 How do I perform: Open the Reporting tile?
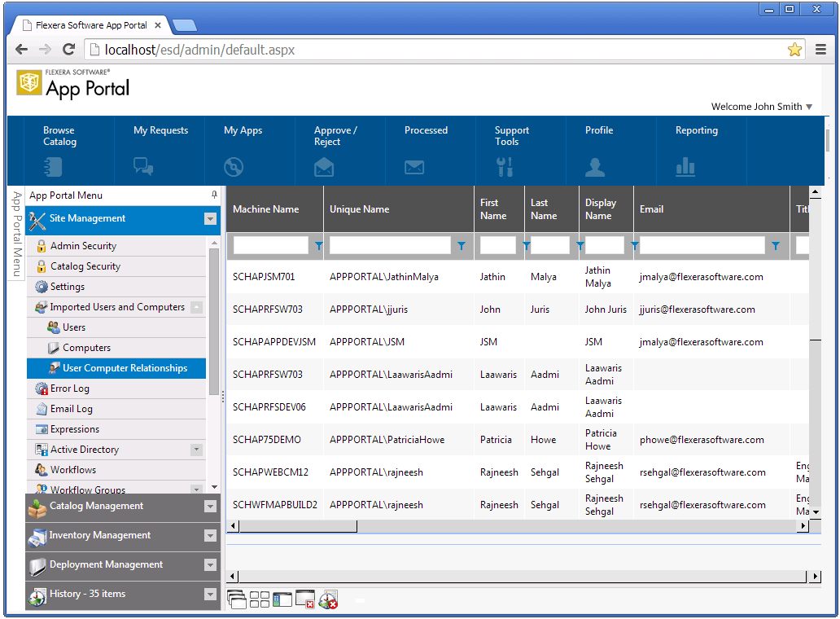pyautogui.click(x=702, y=151)
